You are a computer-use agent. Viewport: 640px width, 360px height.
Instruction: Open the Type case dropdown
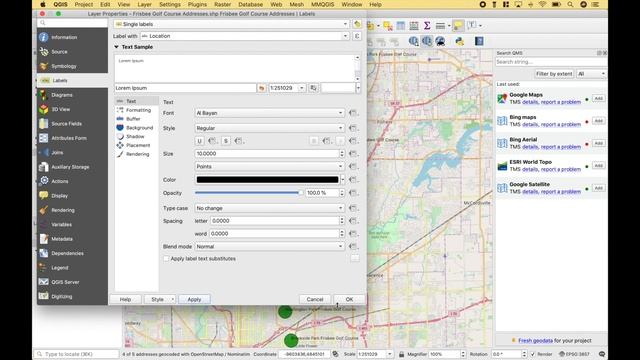pyautogui.click(x=269, y=208)
